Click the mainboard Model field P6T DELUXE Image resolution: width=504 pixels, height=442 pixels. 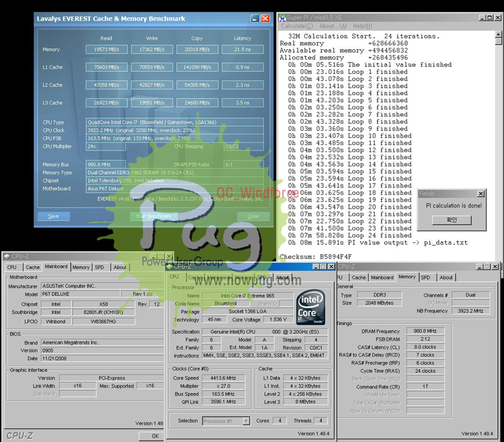[x=80, y=294]
